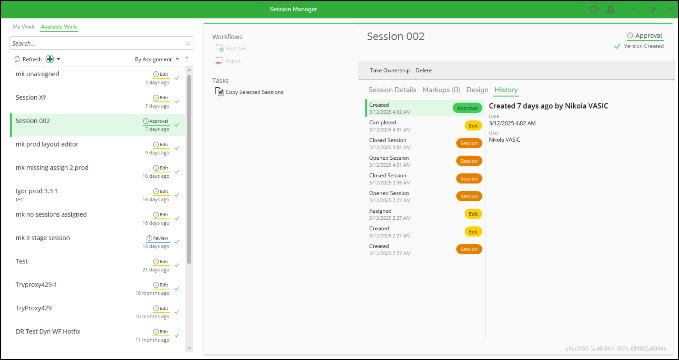Screen dimensions: 679x360
Task: Click the checkmark on mk prod layout editor row
Action: (x=177, y=149)
